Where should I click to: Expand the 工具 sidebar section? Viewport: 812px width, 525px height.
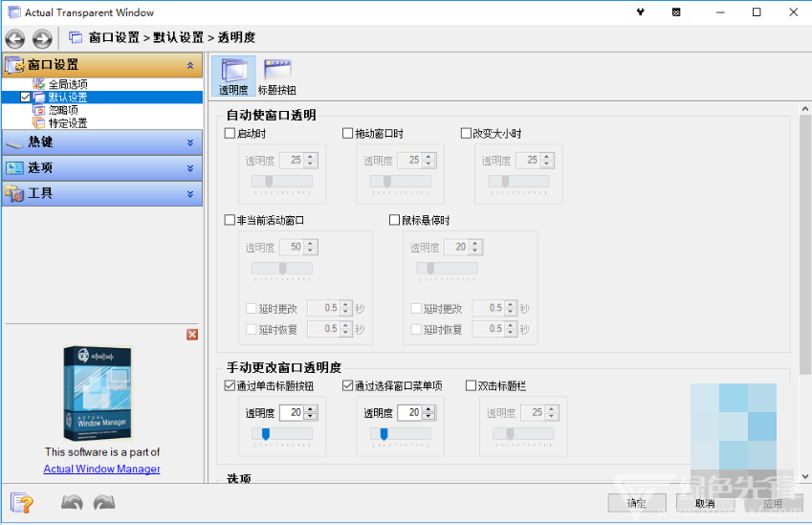point(101,193)
